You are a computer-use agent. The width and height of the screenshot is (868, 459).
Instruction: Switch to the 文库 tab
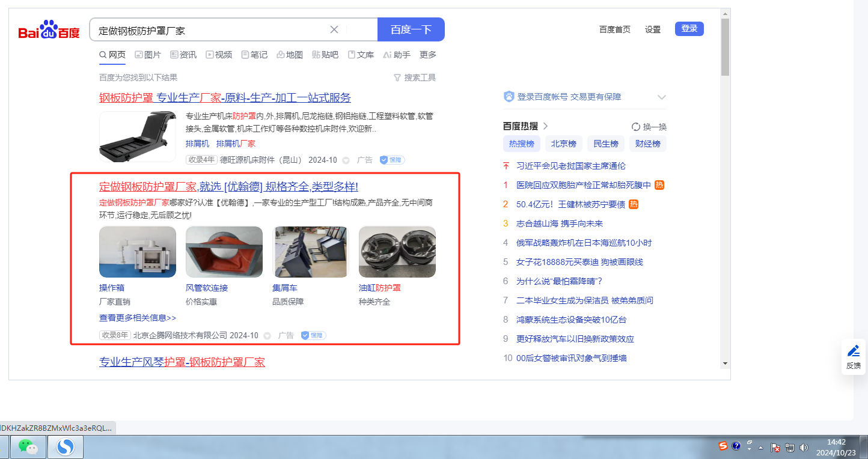pos(361,55)
